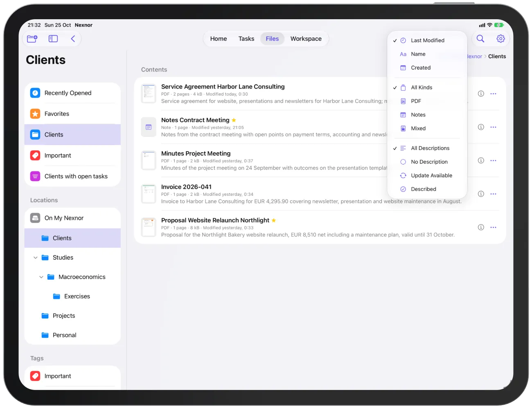Image resolution: width=532 pixels, height=408 pixels.
Task: Show info for Service Agreement Harbor Lane Consulting
Action: tap(481, 94)
